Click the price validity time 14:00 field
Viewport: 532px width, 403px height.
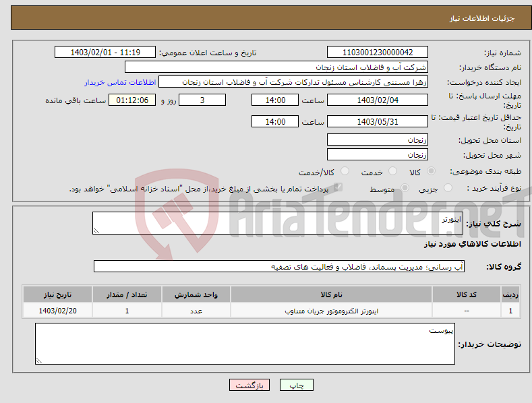[275, 121]
